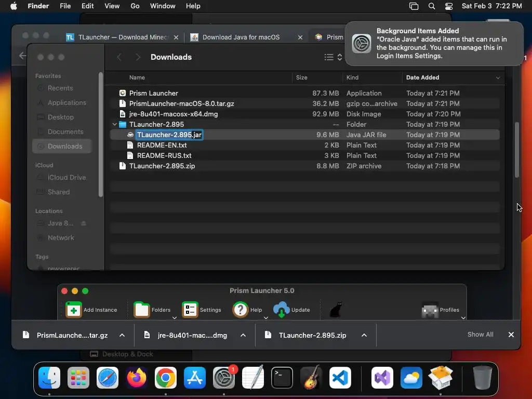Click the TLauncher-2.895.jar name field
Viewport: 532px width, 399px height.
pyautogui.click(x=169, y=135)
